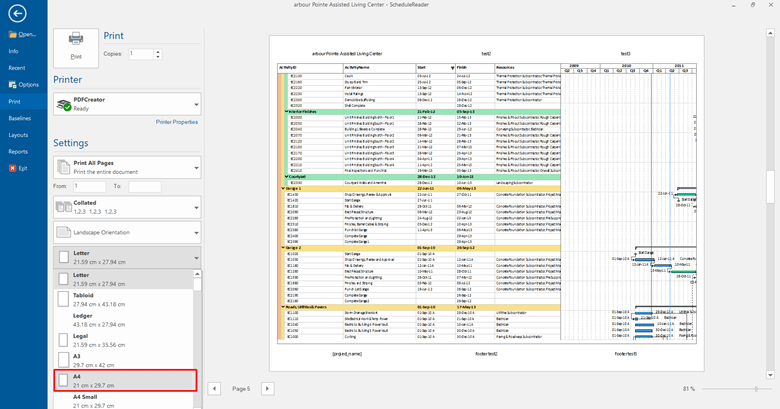The image size is (780, 409).
Task: Choose Letter 21.59 x 27.94 cm from list
Action: [123, 279]
